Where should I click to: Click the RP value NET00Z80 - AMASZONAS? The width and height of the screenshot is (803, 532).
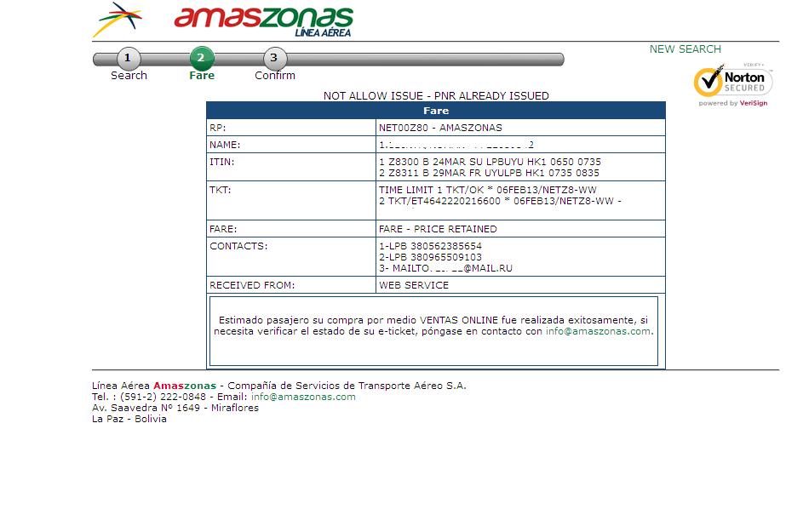(440, 128)
